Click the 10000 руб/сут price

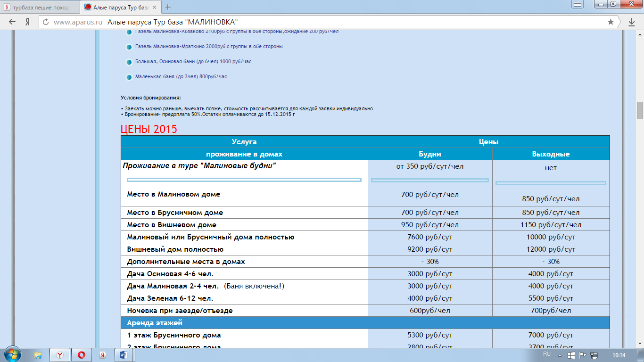(x=551, y=237)
